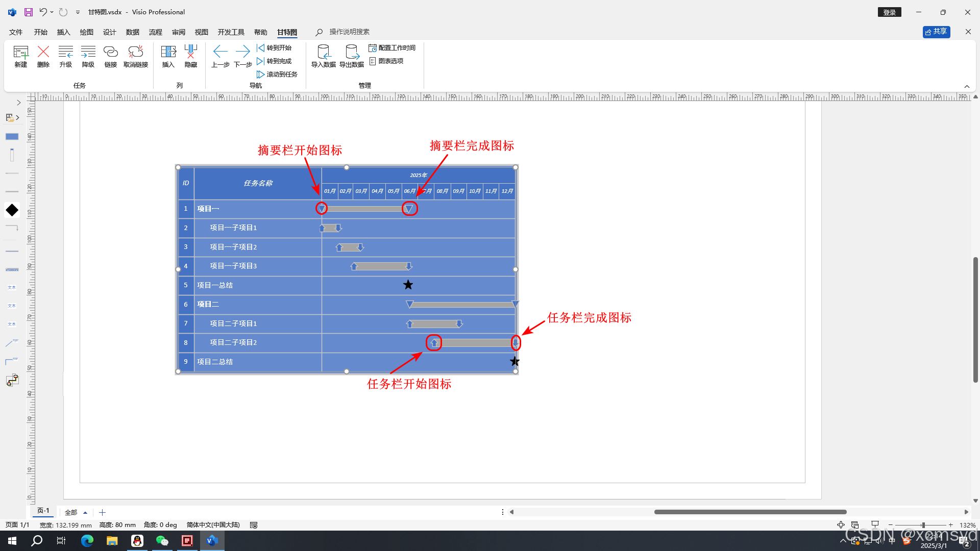Expand the shapes panel chevron
The image size is (980, 551).
click(x=19, y=103)
